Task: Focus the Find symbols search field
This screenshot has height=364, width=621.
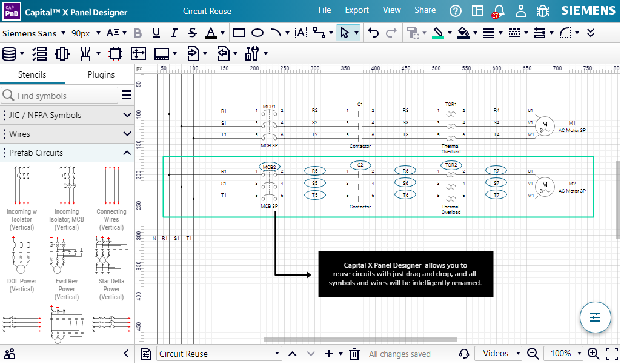Action: pyautogui.click(x=60, y=96)
